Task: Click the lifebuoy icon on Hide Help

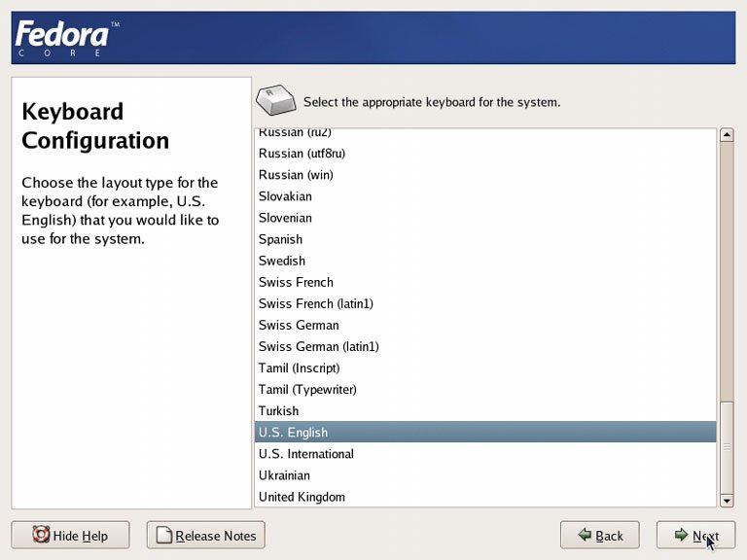Action: click(x=41, y=535)
